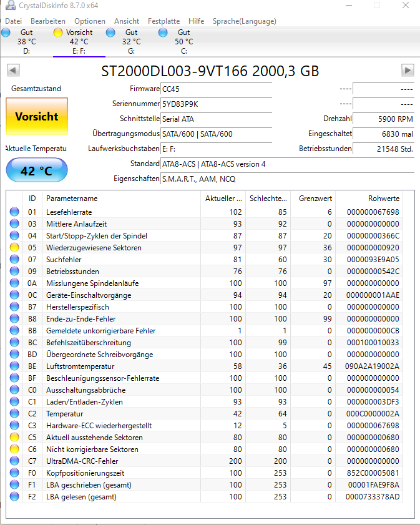
Task: Select the Hardware-ECC wiederhergestellt row
Action: click(x=205, y=426)
